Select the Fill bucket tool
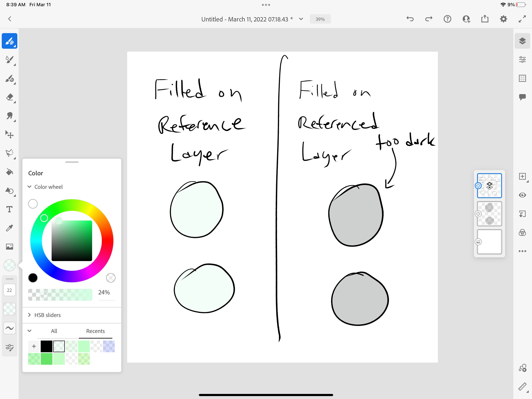Image resolution: width=532 pixels, height=399 pixels. pos(10,172)
